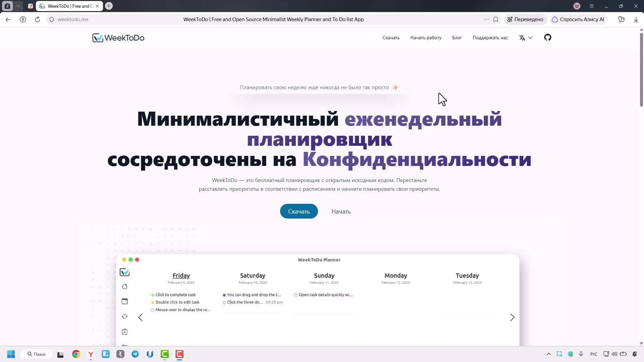Open the browser downloads icon

636,19
